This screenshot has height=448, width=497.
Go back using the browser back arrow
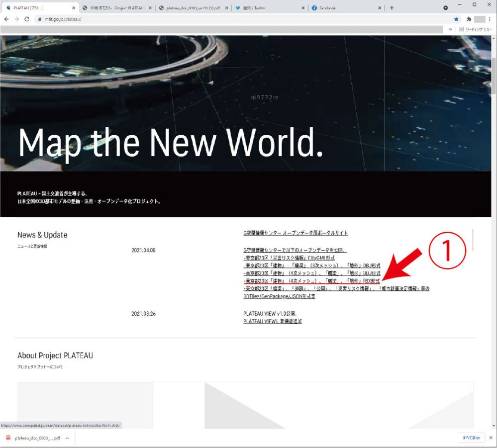pyautogui.click(x=6, y=19)
